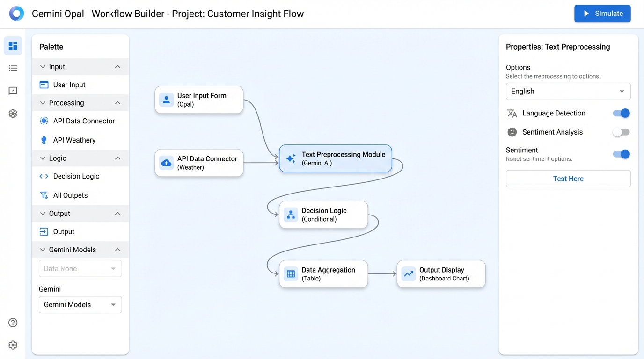Click the person icon on User Input Form node

[x=166, y=100]
